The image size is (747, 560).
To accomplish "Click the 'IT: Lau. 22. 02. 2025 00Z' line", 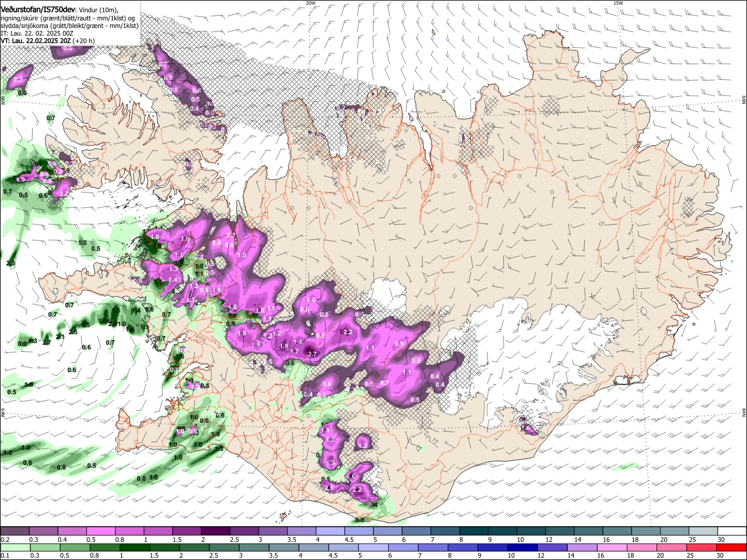I will pyautogui.click(x=37, y=34).
